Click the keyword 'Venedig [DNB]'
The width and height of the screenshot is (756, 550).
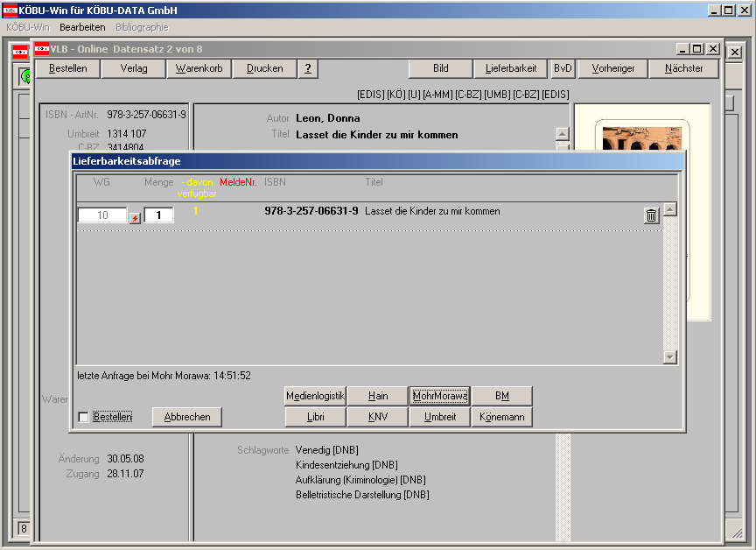327,450
